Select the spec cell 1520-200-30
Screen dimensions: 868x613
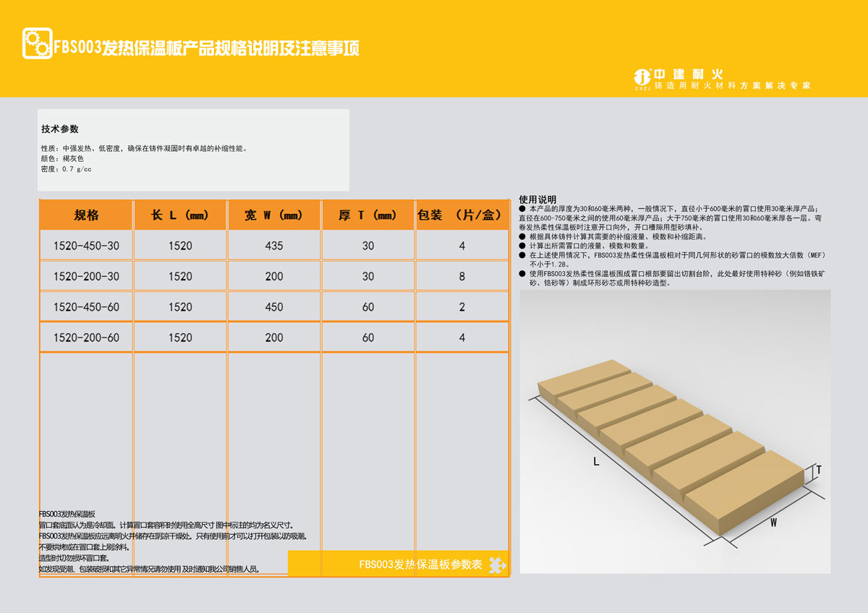86,276
